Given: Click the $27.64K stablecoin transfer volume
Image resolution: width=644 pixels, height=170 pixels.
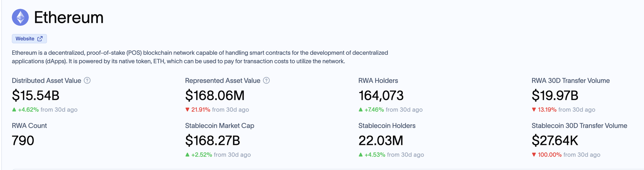Looking at the screenshot, I should pyautogui.click(x=555, y=141).
